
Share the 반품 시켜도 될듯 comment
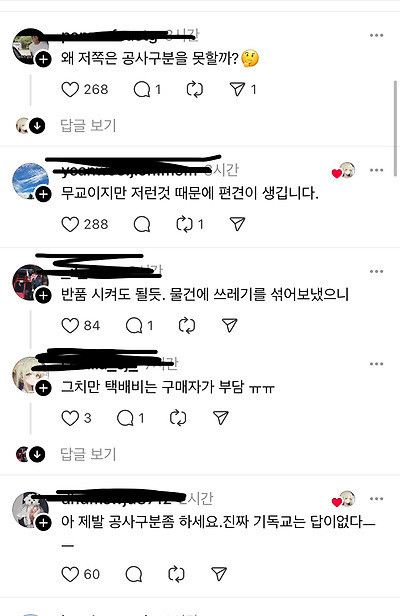[229, 325]
